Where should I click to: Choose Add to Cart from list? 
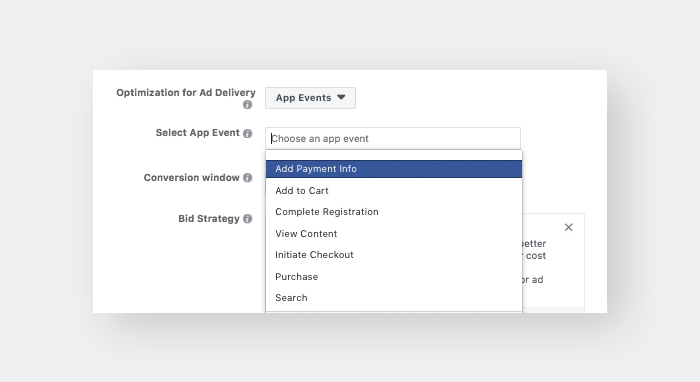pyautogui.click(x=394, y=191)
